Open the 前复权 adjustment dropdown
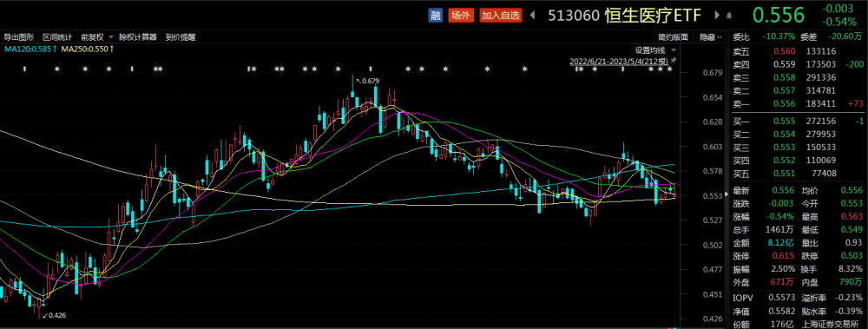This screenshot has width=868, height=329. [x=97, y=37]
